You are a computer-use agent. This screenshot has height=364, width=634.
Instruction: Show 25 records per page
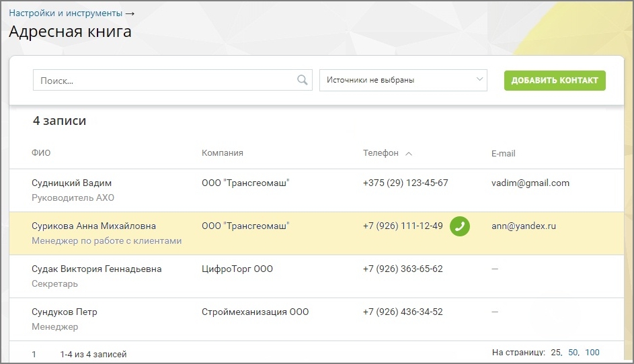(555, 353)
